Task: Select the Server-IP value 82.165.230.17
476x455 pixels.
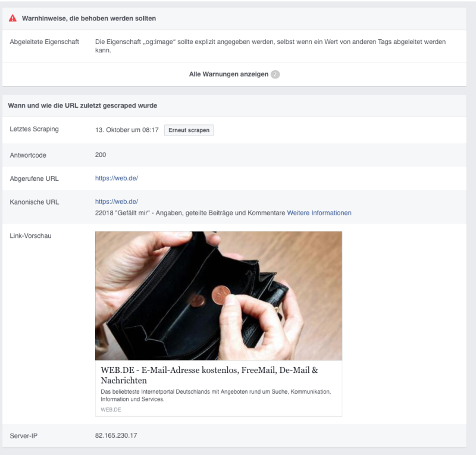Action: click(x=116, y=435)
